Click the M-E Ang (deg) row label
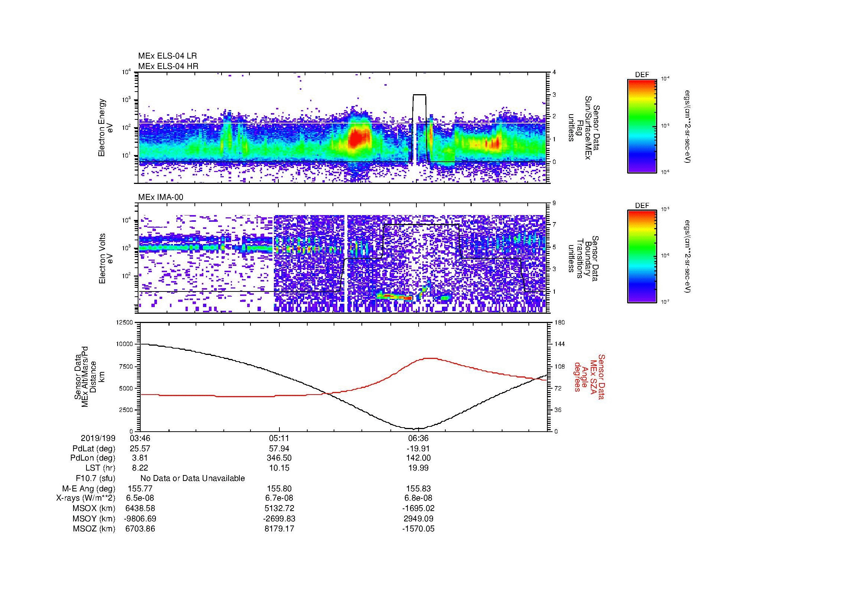The width and height of the screenshot is (868, 613). click(x=89, y=489)
